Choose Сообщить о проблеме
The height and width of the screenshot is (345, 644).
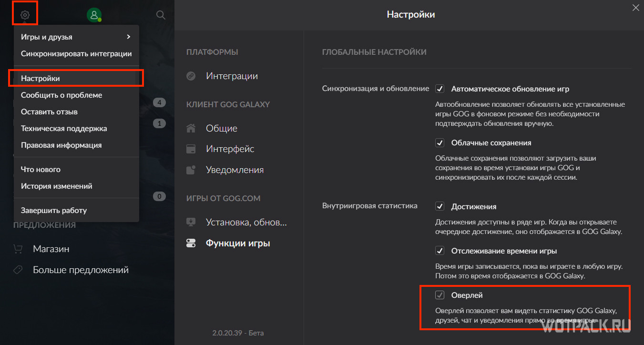[x=76, y=95]
